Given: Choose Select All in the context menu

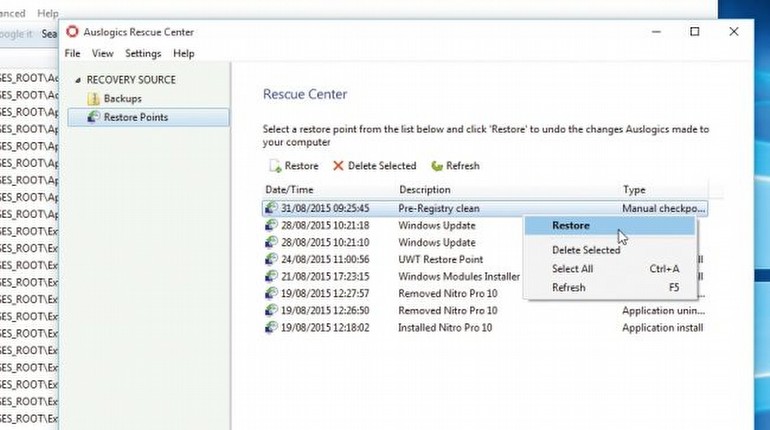Looking at the screenshot, I should (x=573, y=269).
